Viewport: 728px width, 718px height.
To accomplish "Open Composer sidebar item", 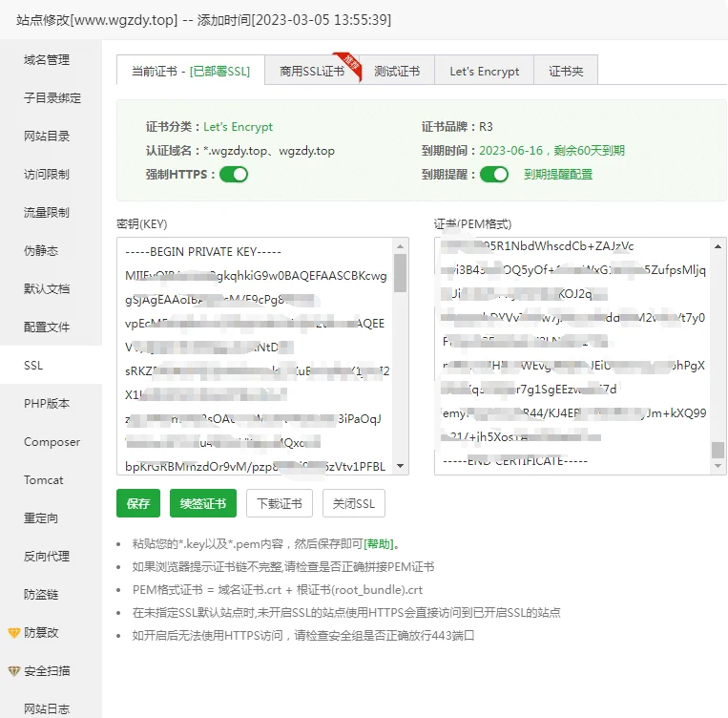I will point(52,442).
